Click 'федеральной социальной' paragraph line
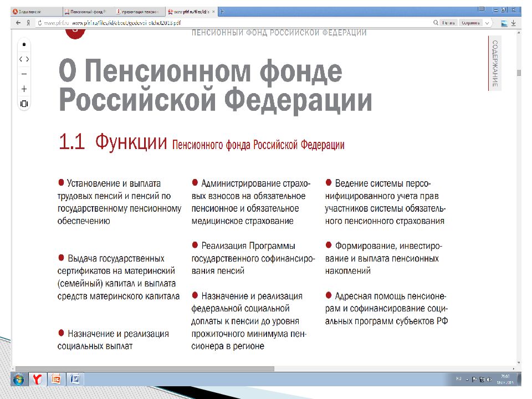The width and height of the screenshot is (532, 399). click(240, 309)
